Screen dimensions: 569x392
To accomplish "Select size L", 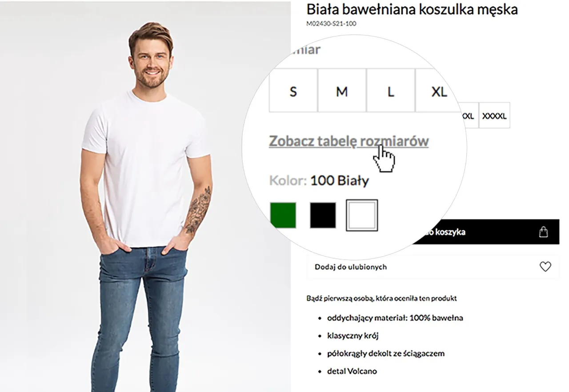I will point(390,91).
